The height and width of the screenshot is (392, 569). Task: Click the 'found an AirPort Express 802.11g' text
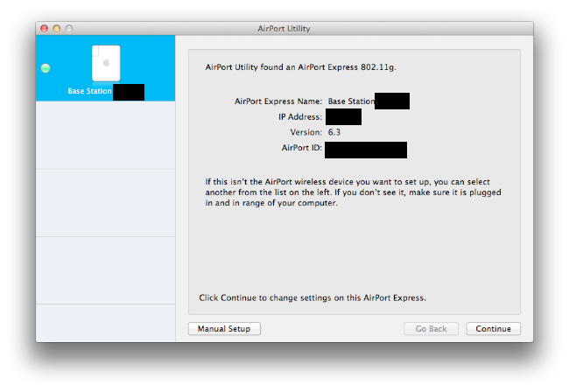[300, 67]
